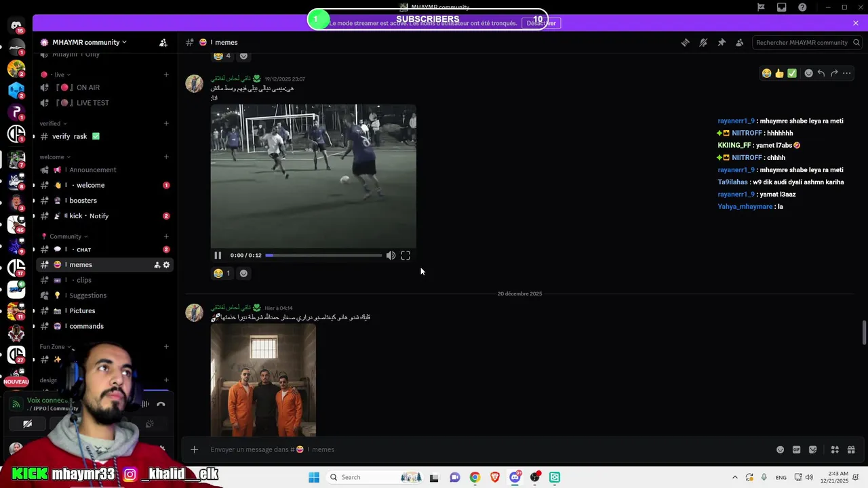Click the Désactiver streamer mode button

(540, 23)
